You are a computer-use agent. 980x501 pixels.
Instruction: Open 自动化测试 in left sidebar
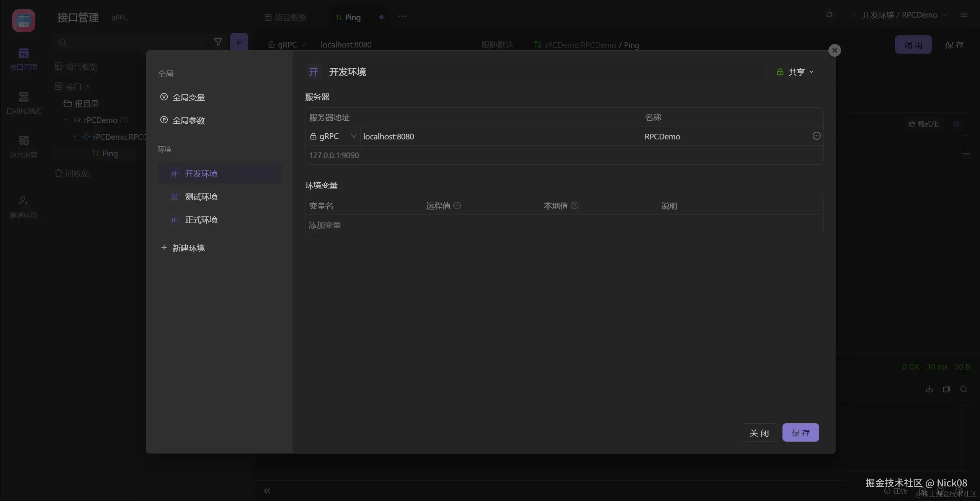click(x=23, y=103)
